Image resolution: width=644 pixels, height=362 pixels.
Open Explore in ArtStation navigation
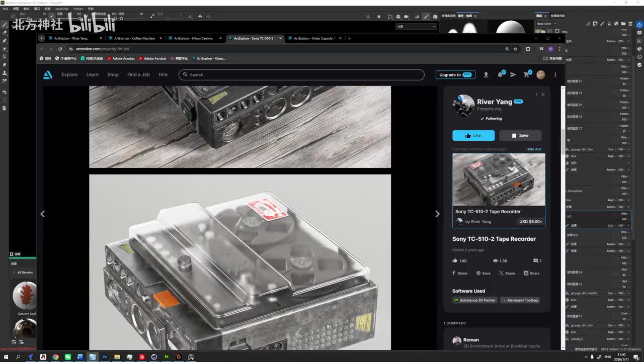[69, 75]
